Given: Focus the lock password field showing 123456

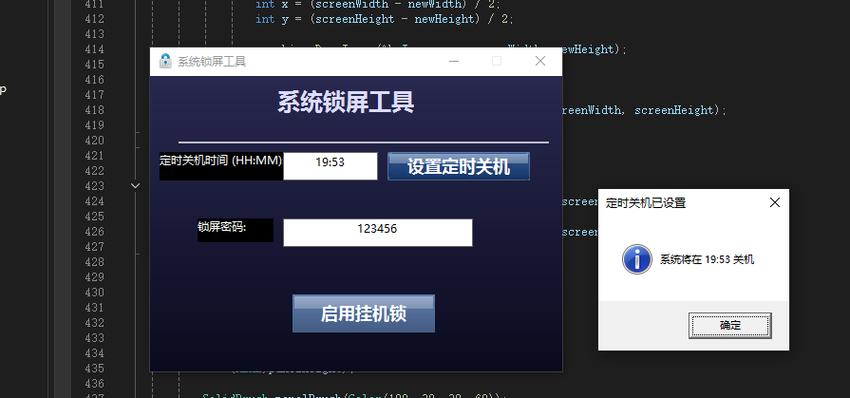Looking at the screenshot, I should (x=378, y=233).
